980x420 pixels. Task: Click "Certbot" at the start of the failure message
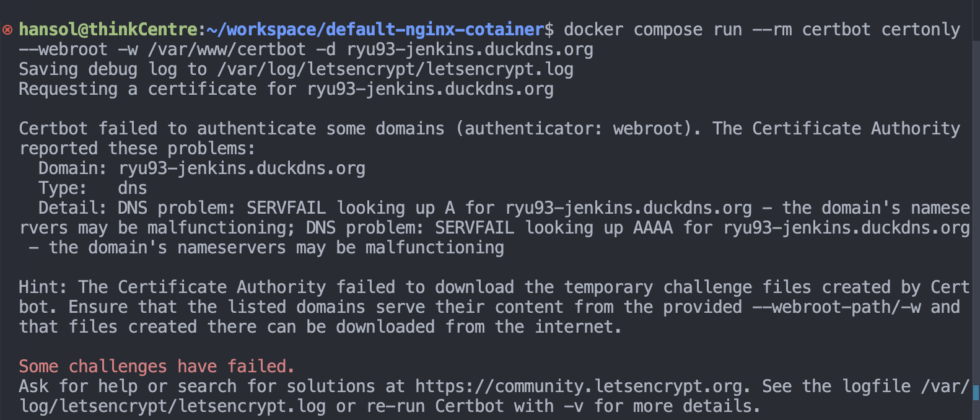(53, 129)
